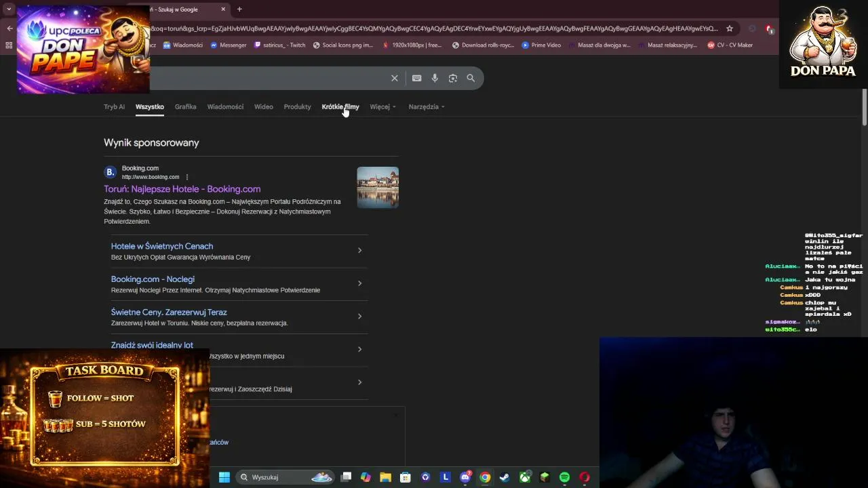Open Znajdź swój idealny lot link
Viewport: 868px width, 488px height.
(152, 345)
